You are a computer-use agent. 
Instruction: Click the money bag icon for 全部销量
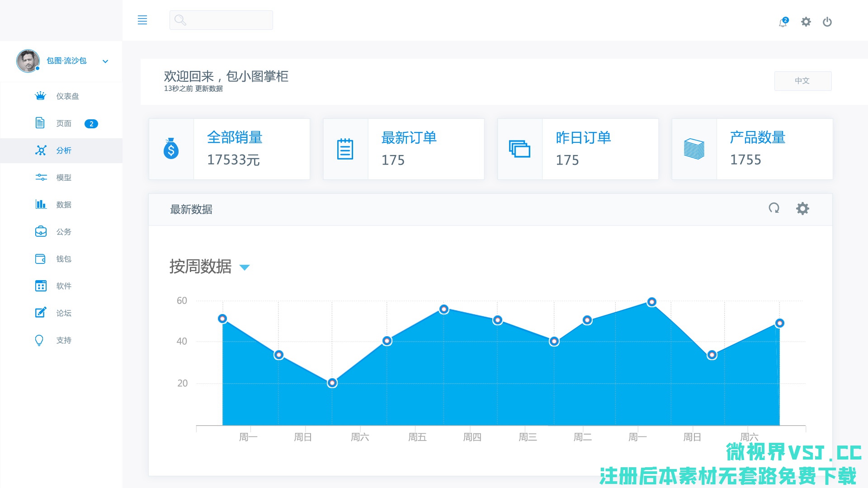point(171,149)
